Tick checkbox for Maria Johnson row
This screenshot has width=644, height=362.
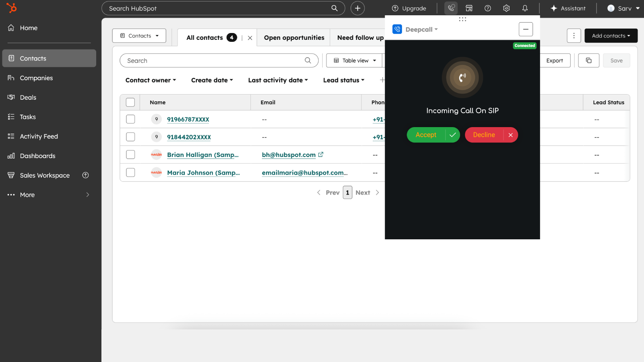click(x=130, y=172)
